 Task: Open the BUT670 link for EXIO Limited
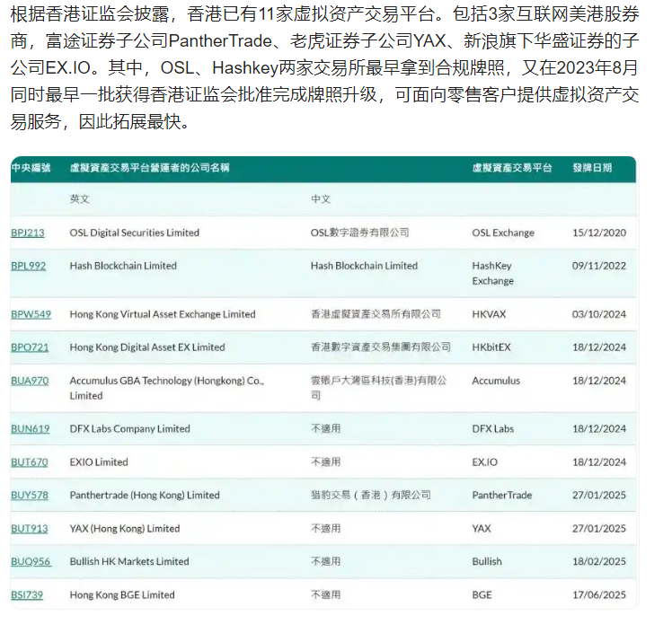pos(29,462)
